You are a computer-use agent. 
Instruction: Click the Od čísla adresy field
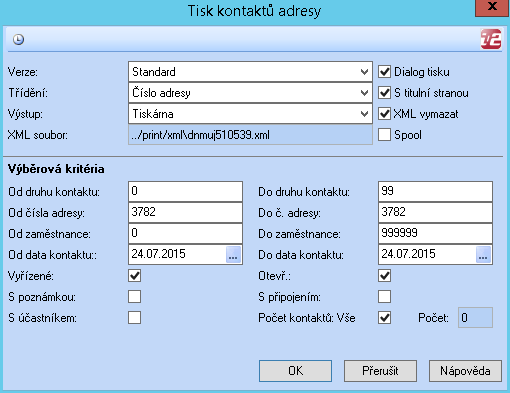(x=185, y=212)
